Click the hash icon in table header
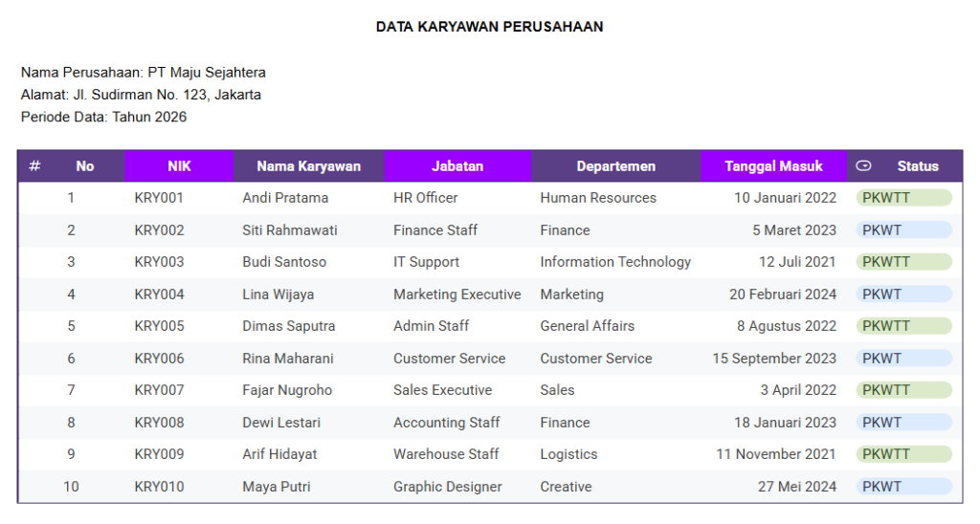The height and width of the screenshot is (524, 980). coord(34,166)
